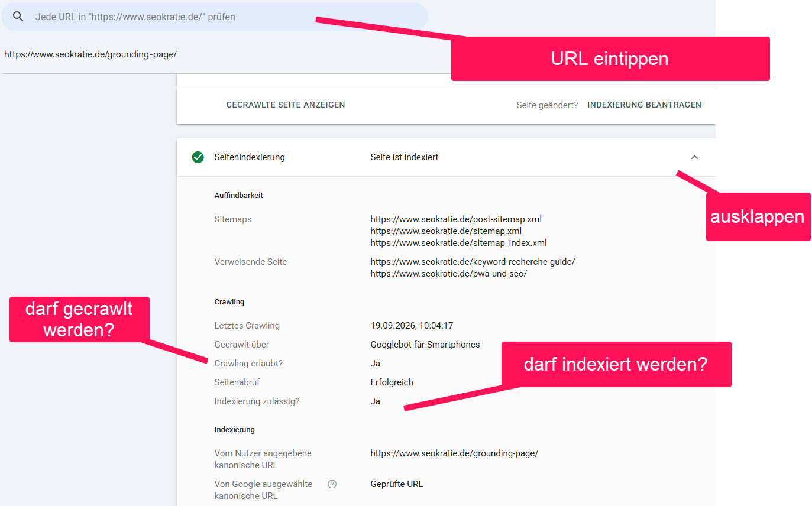
Task: Click the Googlebot für Smartphones value
Action: point(425,345)
